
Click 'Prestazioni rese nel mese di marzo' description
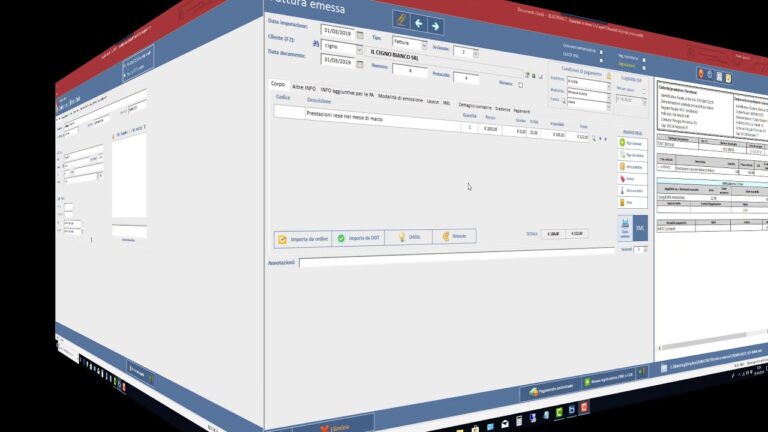click(344, 117)
